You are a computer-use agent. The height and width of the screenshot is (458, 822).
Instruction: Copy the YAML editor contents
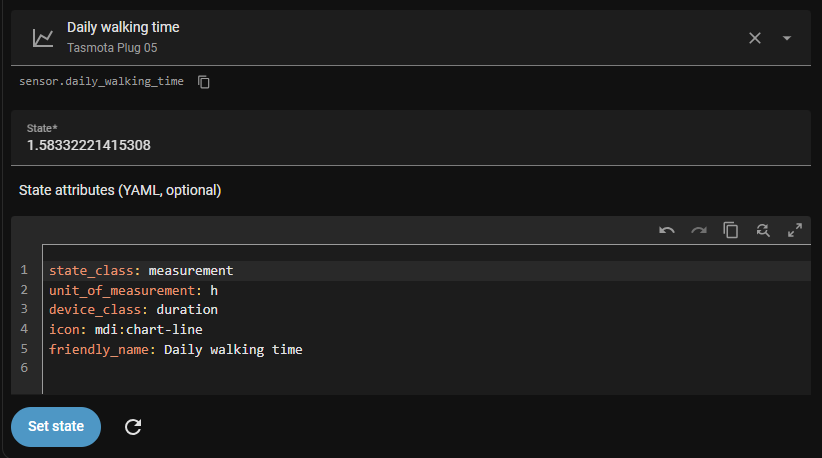pos(731,230)
